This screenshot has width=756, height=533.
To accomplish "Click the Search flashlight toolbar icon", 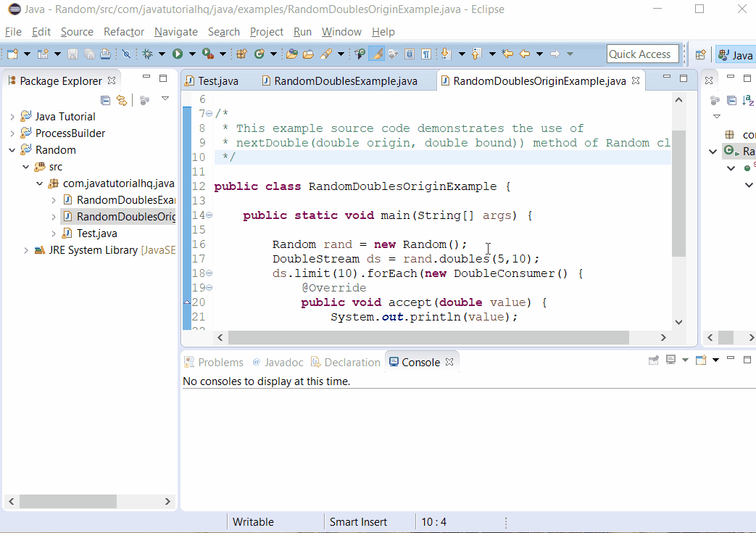I will (326, 54).
